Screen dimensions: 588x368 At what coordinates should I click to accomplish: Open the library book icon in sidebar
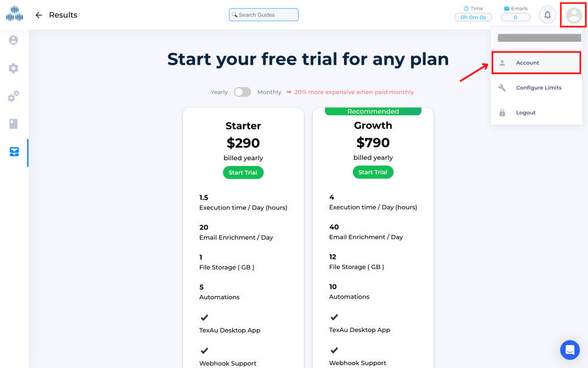click(x=14, y=124)
